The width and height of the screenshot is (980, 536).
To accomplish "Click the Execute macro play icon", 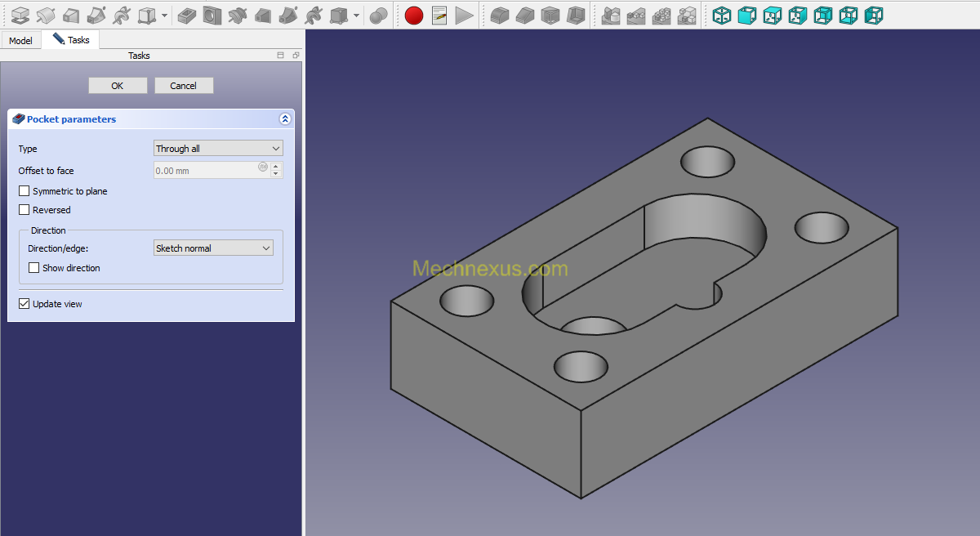I will tap(465, 15).
